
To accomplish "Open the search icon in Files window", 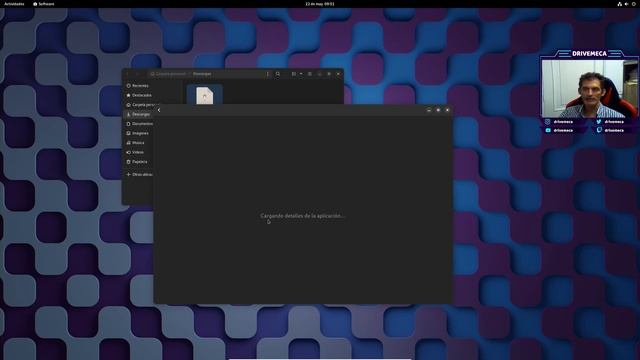I will (278, 74).
